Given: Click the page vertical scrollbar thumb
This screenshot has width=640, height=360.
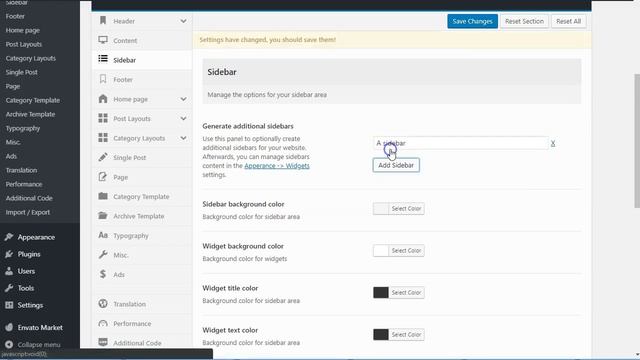Looking at the screenshot, I should [x=636, y=141].
